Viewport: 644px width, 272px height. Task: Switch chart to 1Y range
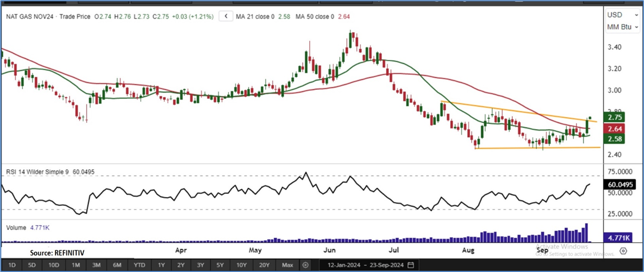161,265
